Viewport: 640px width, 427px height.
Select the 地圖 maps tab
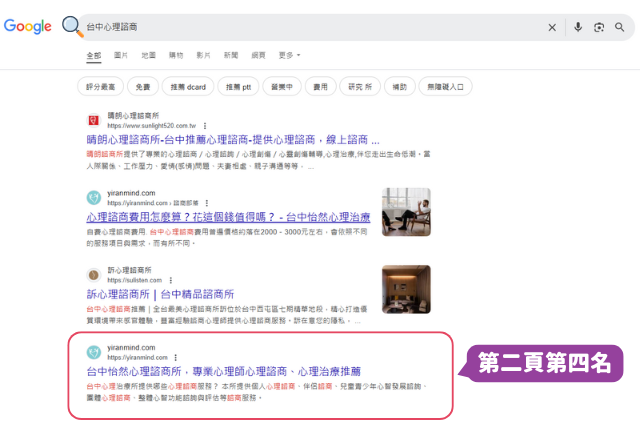click(x=149, y=55)
